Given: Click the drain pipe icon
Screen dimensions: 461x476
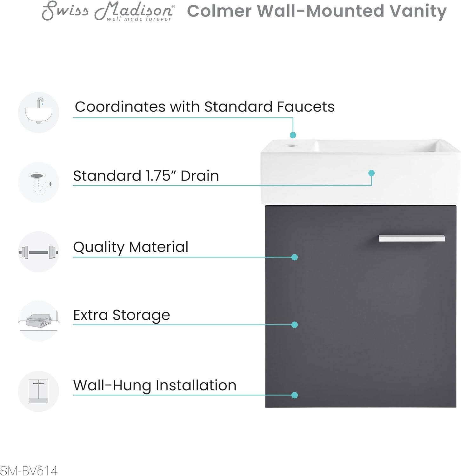Looking at the screenshot, I should tap(39, 182).
